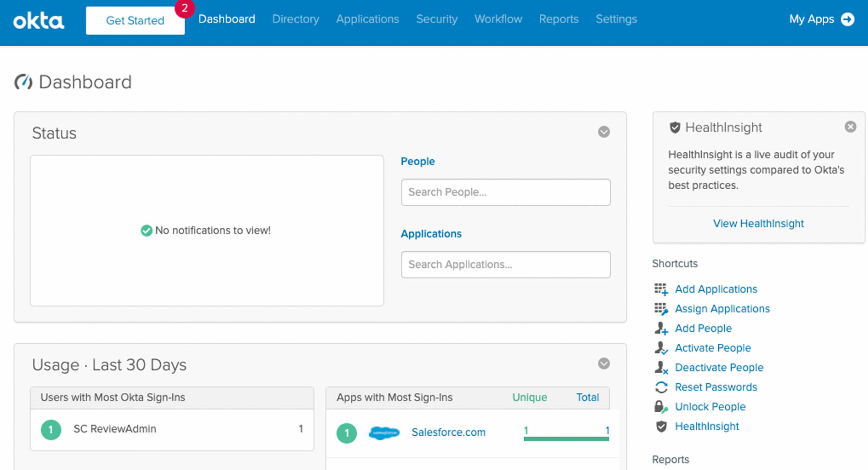
Task: Collapse the Usage Last 30 Days panel
Action: pos(604,364)
